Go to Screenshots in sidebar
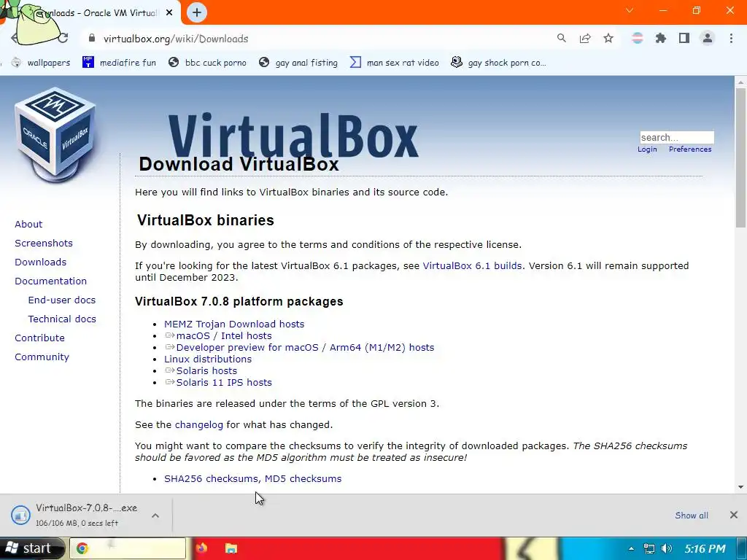This screenshot has width=747, height=560. [x=44, y=244]
